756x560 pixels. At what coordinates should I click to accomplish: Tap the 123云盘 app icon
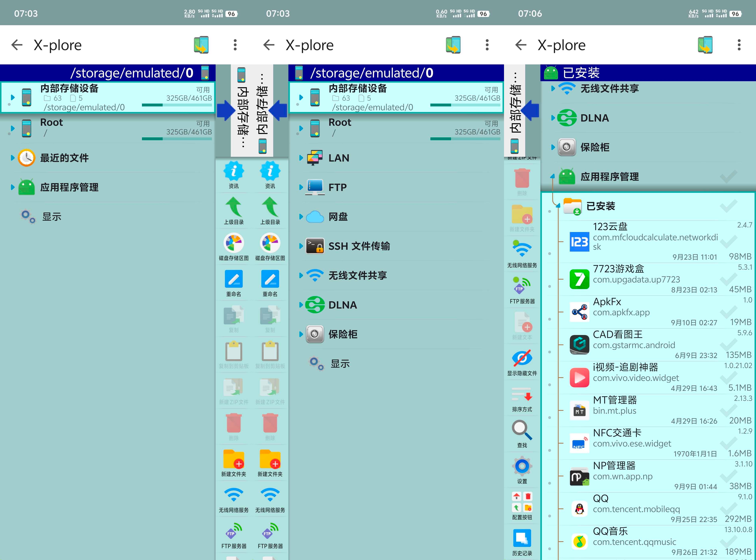click(x=579, y=242)
